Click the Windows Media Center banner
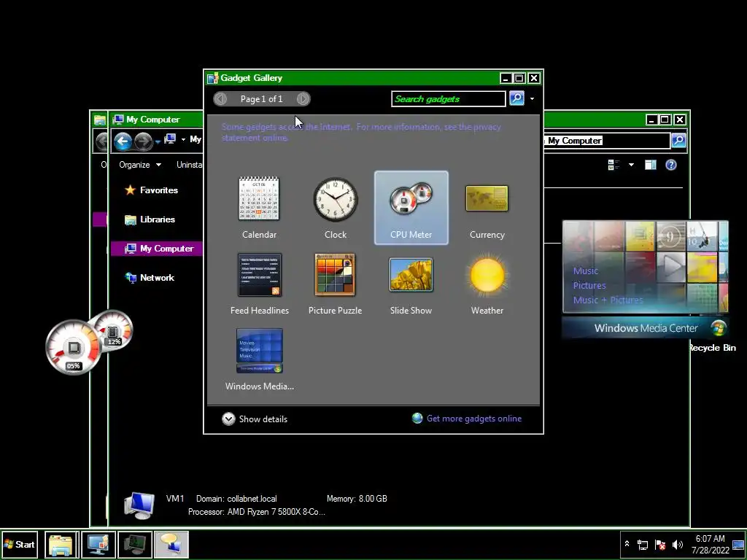Screen dimensions: 747x560 pyautogui.click(x=645, y=327)
